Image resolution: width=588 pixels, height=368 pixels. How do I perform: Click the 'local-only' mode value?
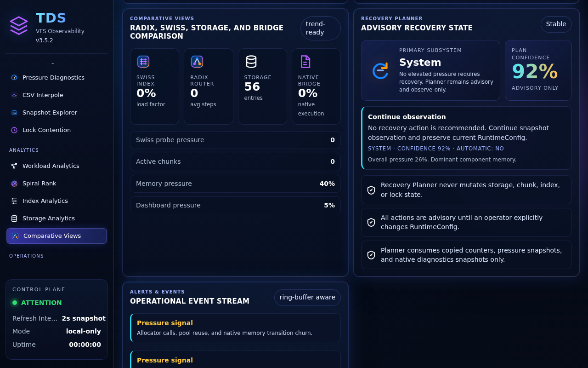(84, 331)
